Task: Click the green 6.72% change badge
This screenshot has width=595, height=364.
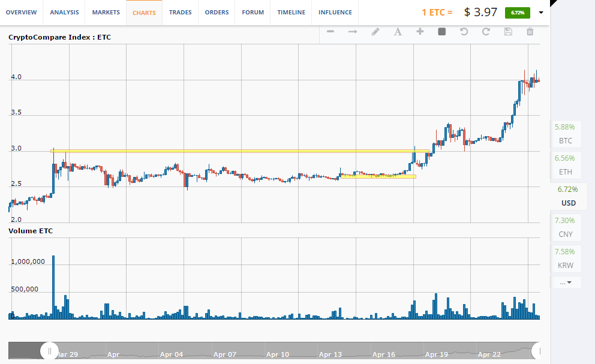Action: click(x=517, y=13)
